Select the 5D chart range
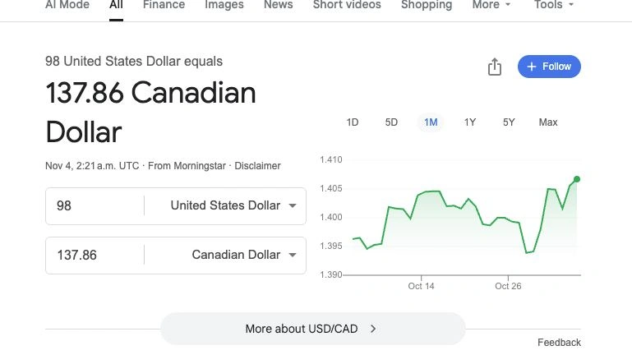The image size is (632, 364). 391,122
